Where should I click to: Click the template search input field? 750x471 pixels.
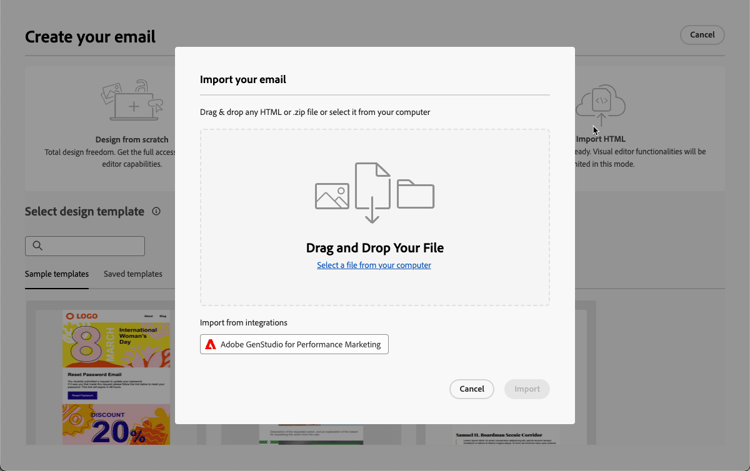pos(85,246)
